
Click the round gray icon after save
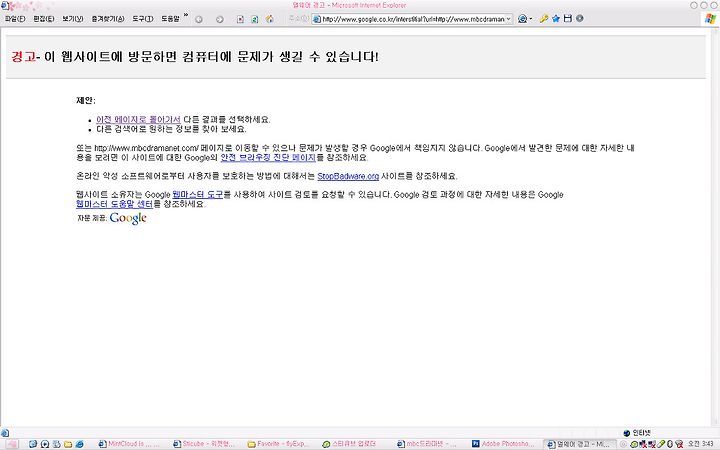coord(580,19)
